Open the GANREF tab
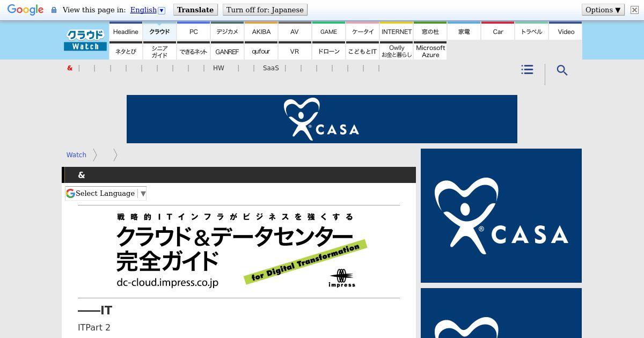 point(227,51)
